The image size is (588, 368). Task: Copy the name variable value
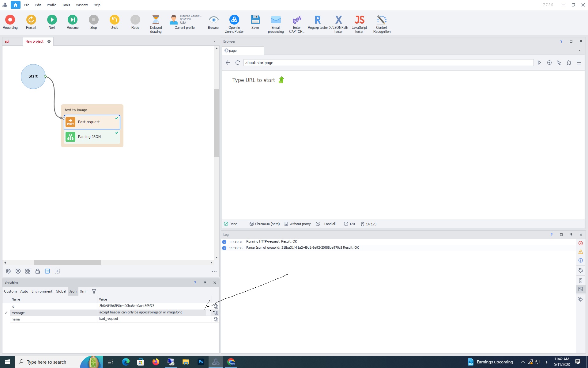pyautogui.click(x=216, y=319)
